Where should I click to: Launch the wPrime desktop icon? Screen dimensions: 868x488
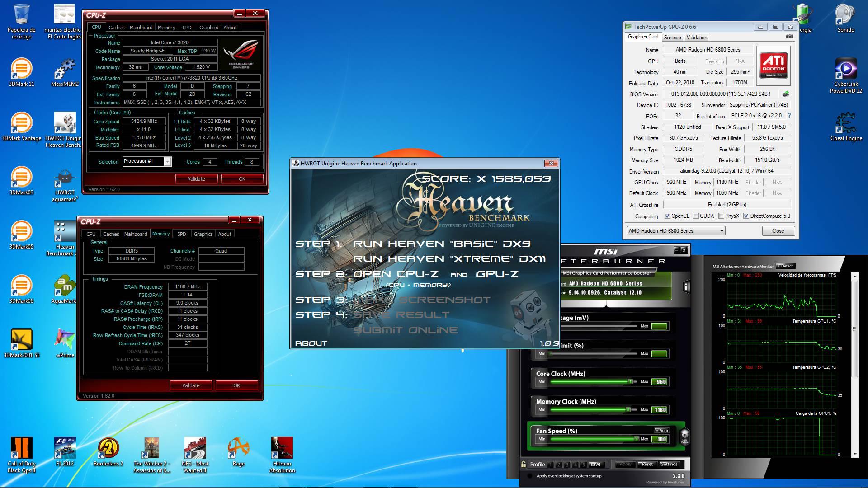[65, 343]
